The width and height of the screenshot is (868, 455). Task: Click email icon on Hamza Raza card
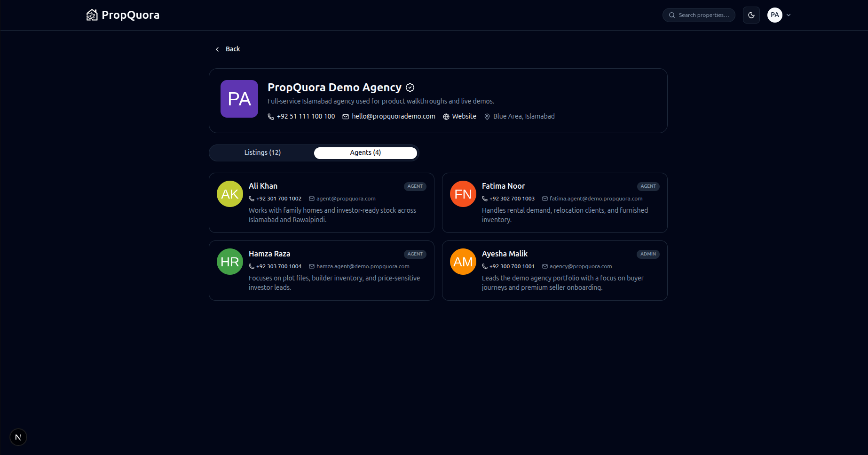[312, 266]
